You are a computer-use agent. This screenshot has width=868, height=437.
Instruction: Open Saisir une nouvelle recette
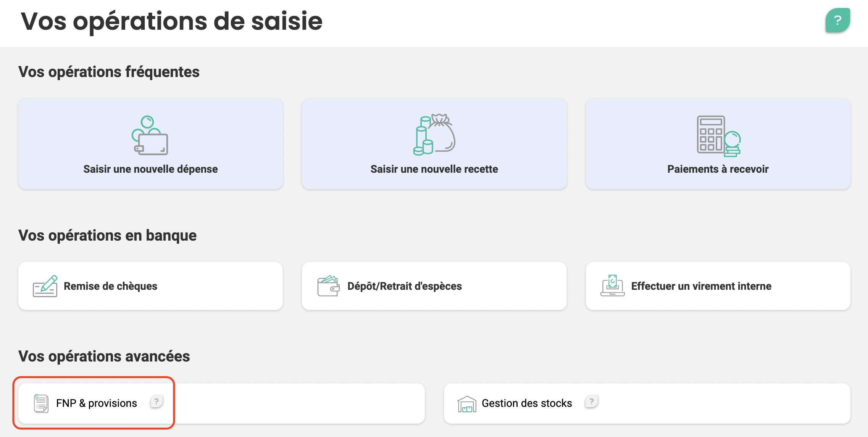(434, 144)
